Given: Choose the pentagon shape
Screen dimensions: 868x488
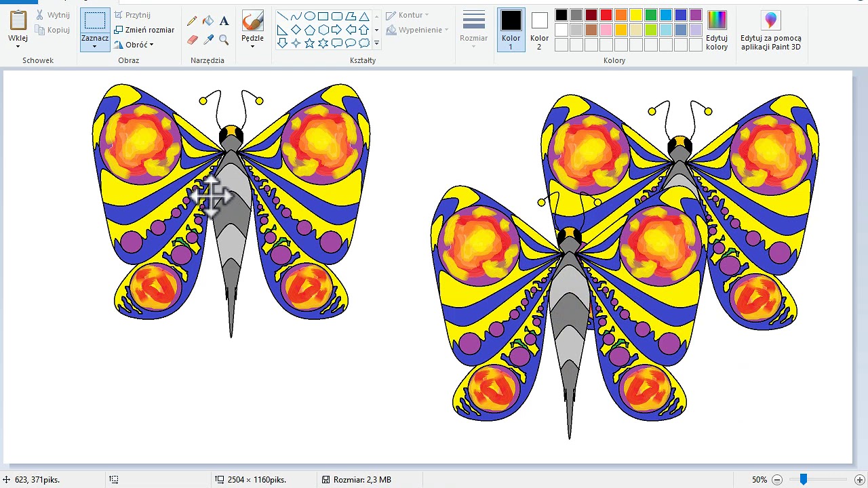Looking at the screenshot, I should coord(309,30).
